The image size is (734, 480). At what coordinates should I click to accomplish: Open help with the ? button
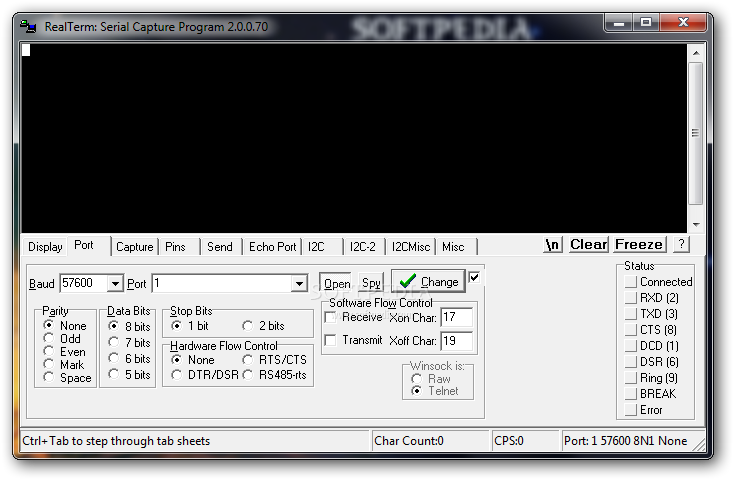[x=681, y=244]
